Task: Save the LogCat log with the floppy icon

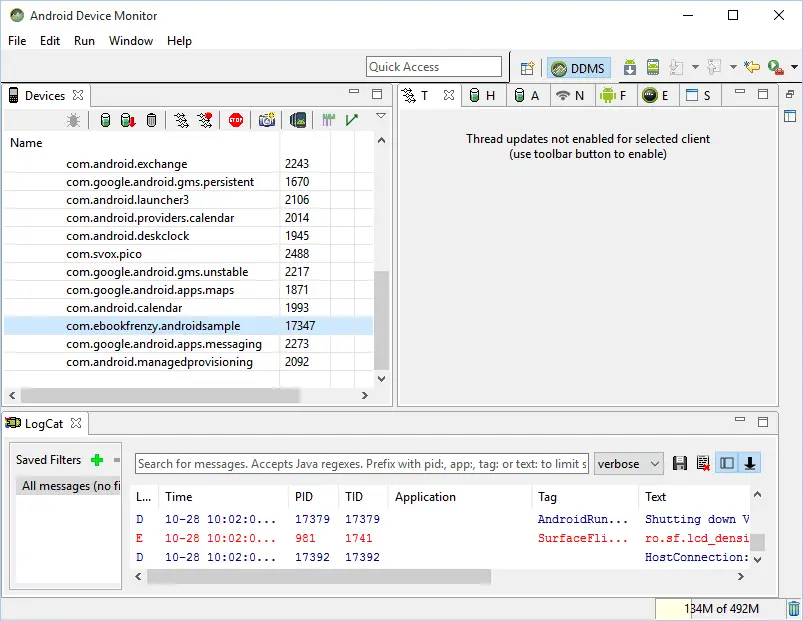Action: (681, 463)
